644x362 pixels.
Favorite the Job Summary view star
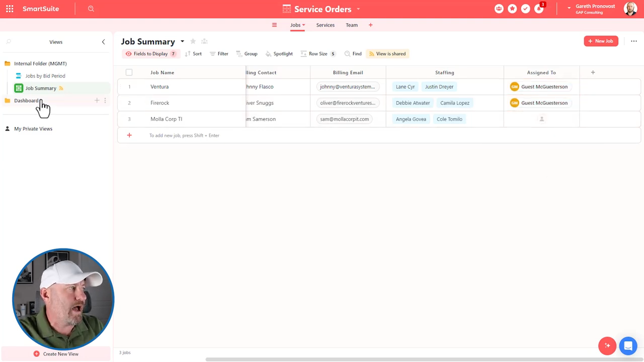tap(193, 41)
